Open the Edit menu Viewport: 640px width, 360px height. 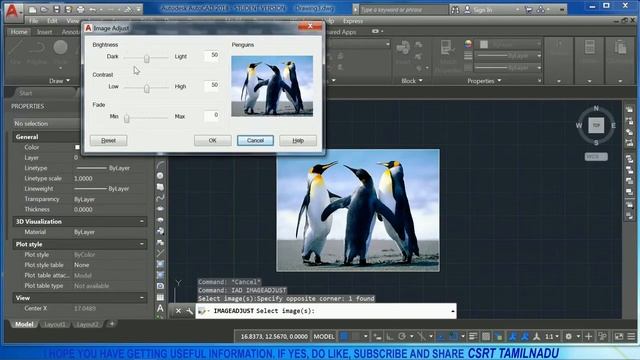pos(52,21)
